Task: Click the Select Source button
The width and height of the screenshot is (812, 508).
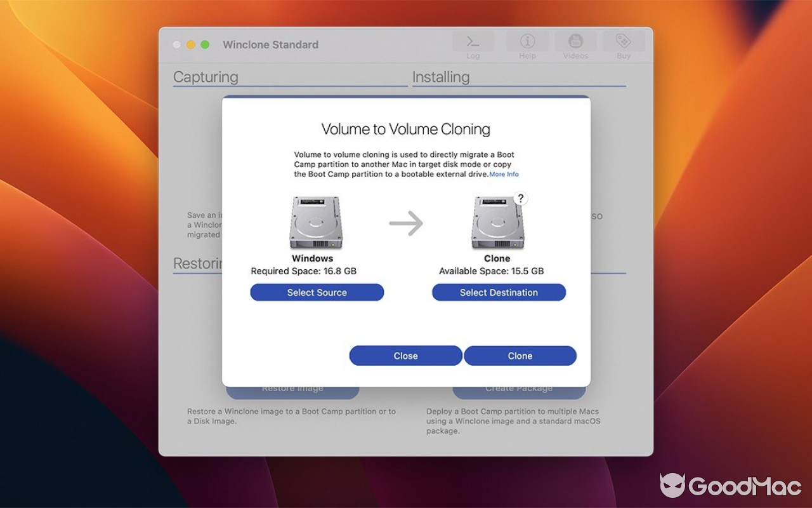Action: click(317, 292)
